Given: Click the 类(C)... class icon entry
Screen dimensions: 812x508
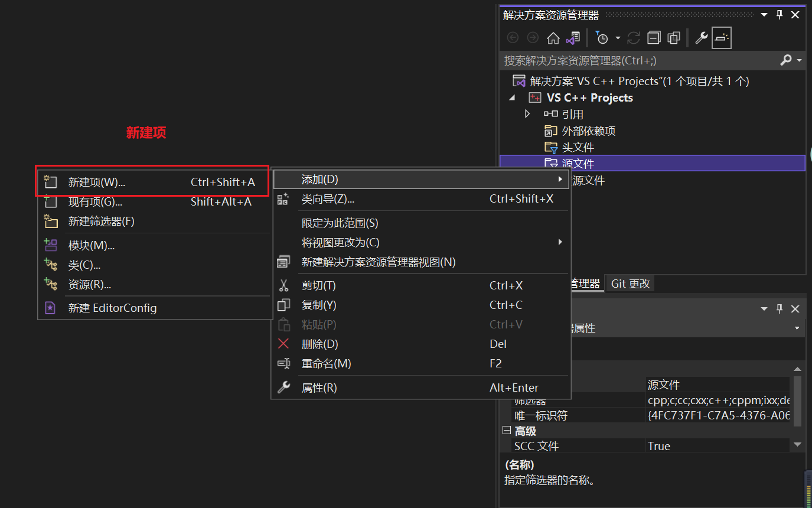Looking at the screenshot, I should [155, 265].
